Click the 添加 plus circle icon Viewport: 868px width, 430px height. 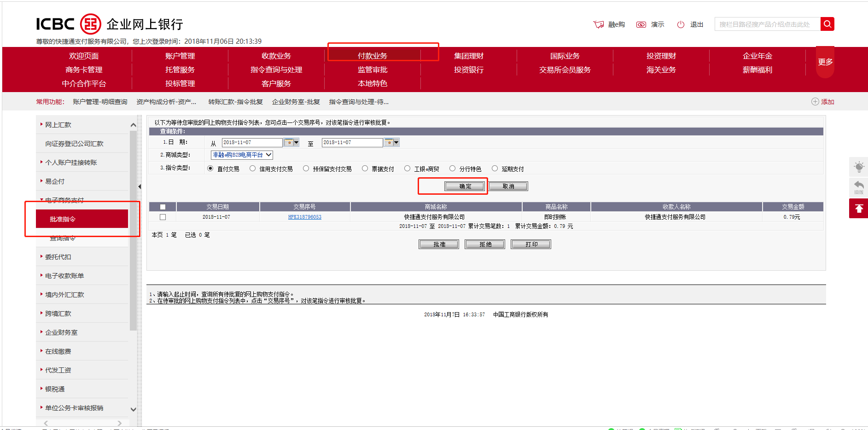click(x=815, y=102)
